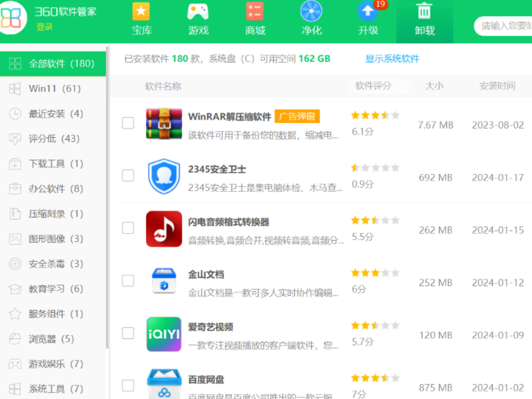Tick the 2345安全卫士 checkbox
Image resolution: width=532 pixels, height=399 pixels.
pyautogui.click(x=128, y=176)
